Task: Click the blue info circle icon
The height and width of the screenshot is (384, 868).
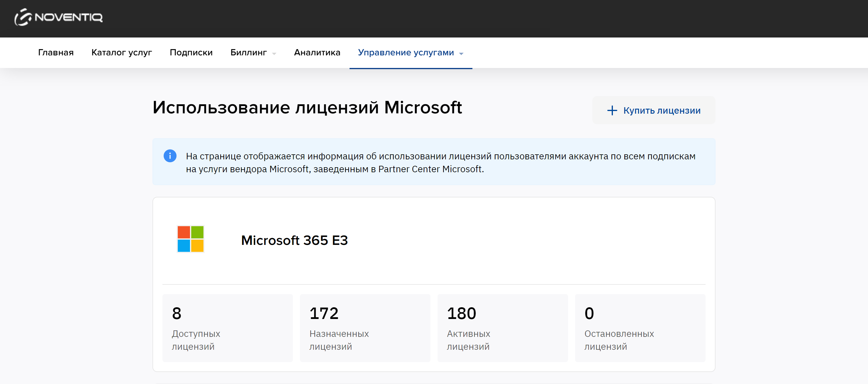Action: tap(170, 156)
